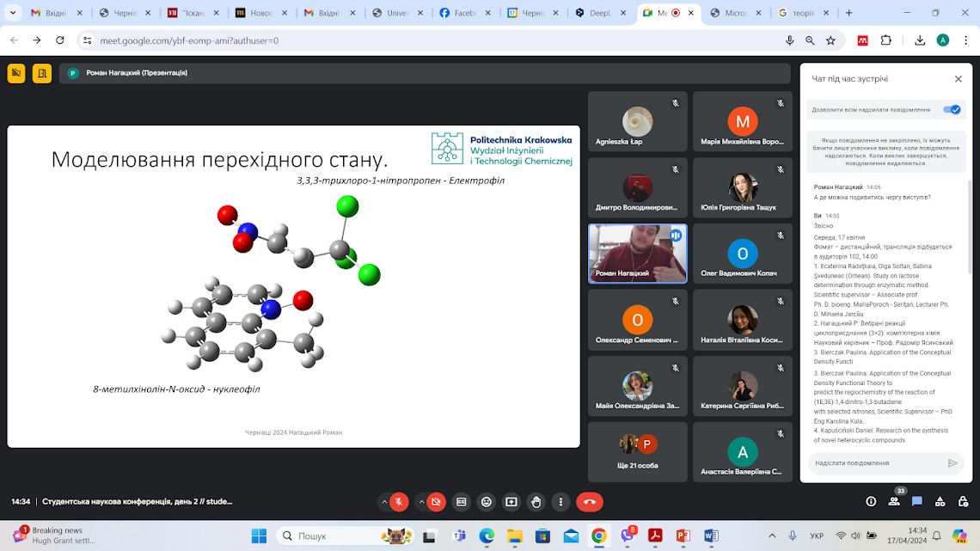
Task: Expand the camera video settings arrow
Action: [422, 502]
